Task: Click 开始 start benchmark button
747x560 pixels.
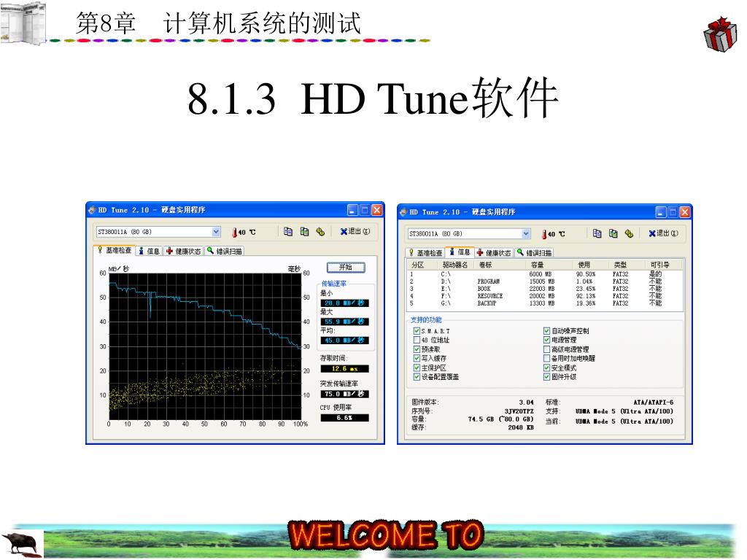Action: point(346,268)
